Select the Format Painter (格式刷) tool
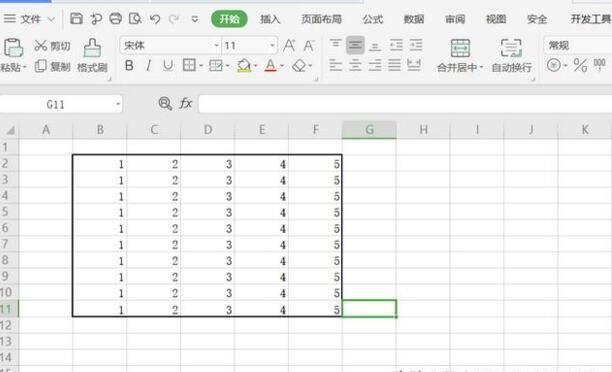Viewport: 612px width, 372px height. click(x=92, y=55)
